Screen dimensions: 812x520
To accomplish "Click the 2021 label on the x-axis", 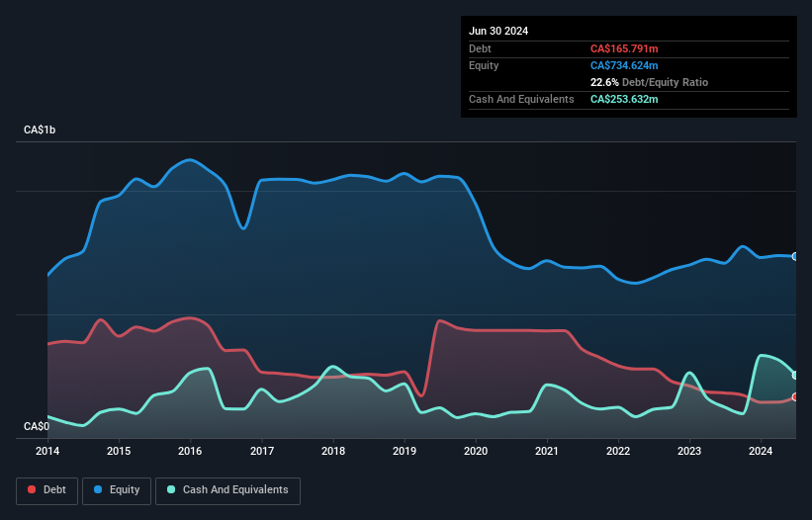I will click(x=547, y=451).
